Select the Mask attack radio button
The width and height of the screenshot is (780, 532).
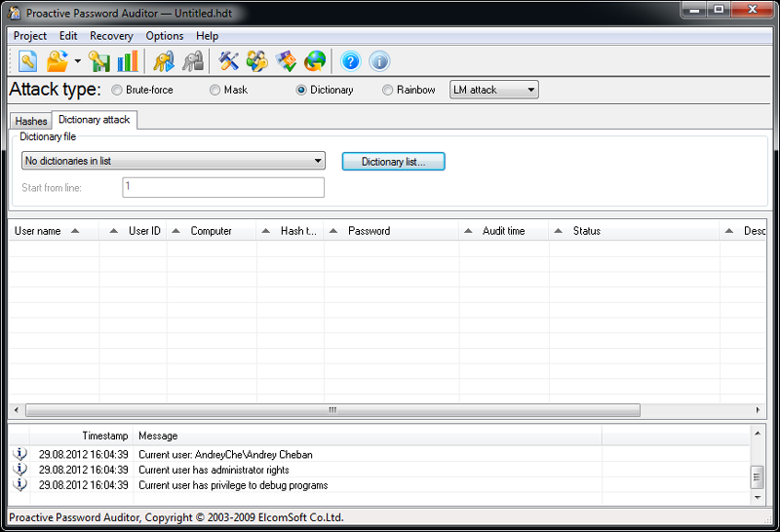click(x=215, y=91)
